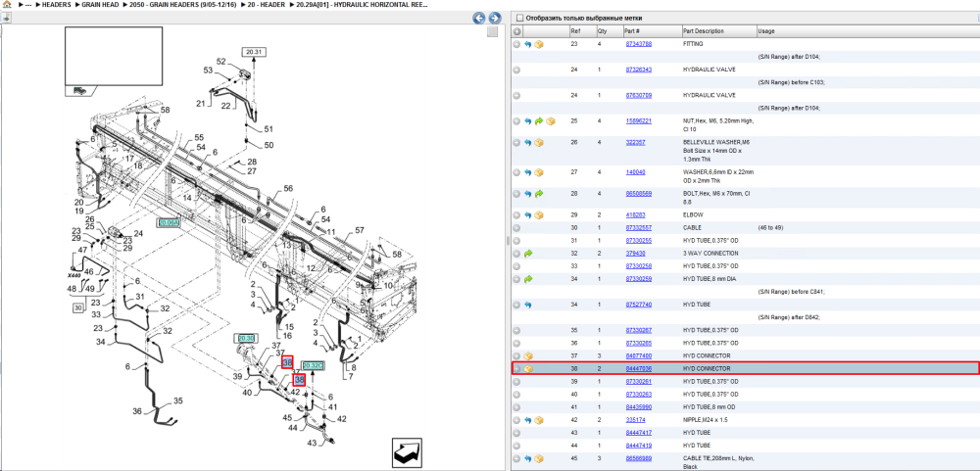Click the box icon on FITTING row
Screen dimensions: 980x471
(x=539, y=44)
